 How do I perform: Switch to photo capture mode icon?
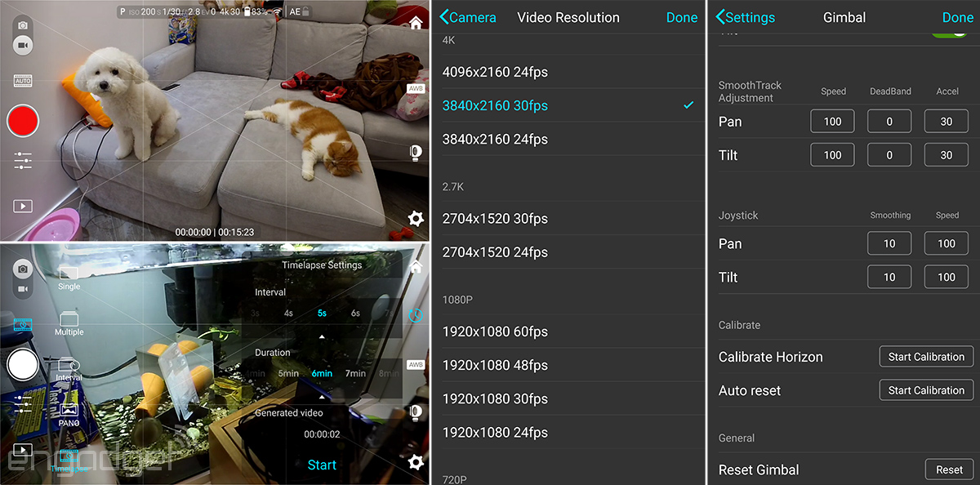click(22, 25)
